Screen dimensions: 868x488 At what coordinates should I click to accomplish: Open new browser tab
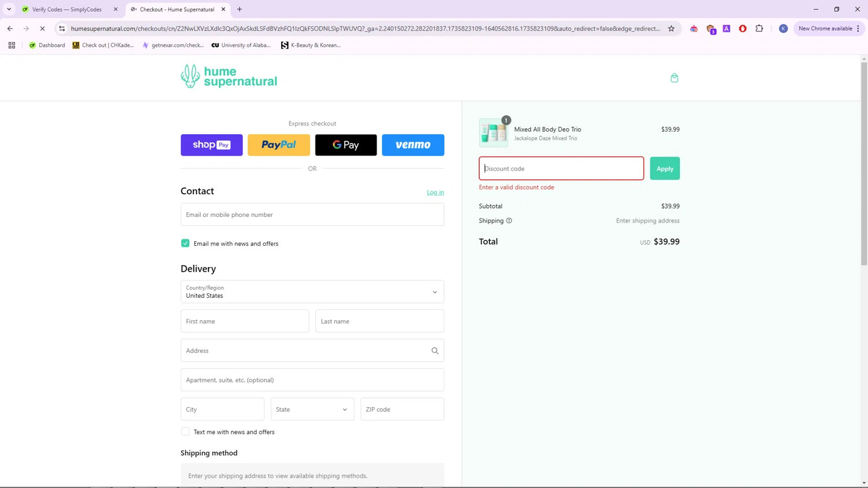click(x=240, y=9)
